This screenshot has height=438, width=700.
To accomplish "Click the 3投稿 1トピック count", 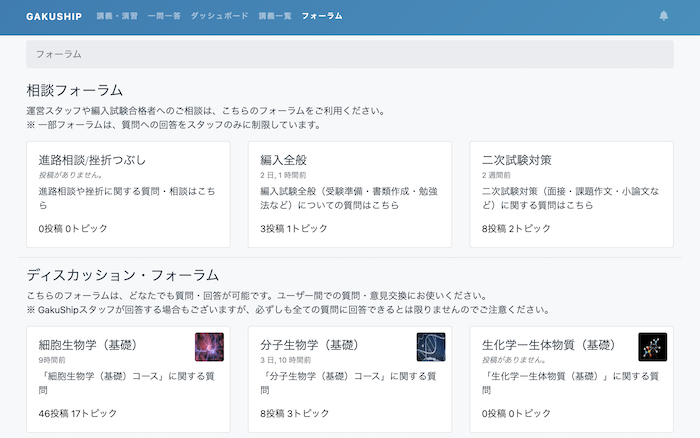I will click(x=294, y=228).
